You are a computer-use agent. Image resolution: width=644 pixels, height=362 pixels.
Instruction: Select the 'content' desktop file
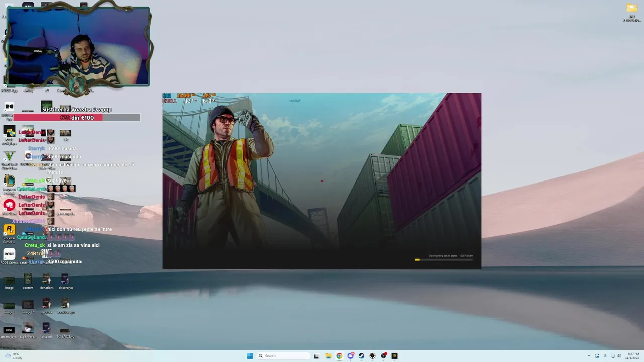click(28, 282)
